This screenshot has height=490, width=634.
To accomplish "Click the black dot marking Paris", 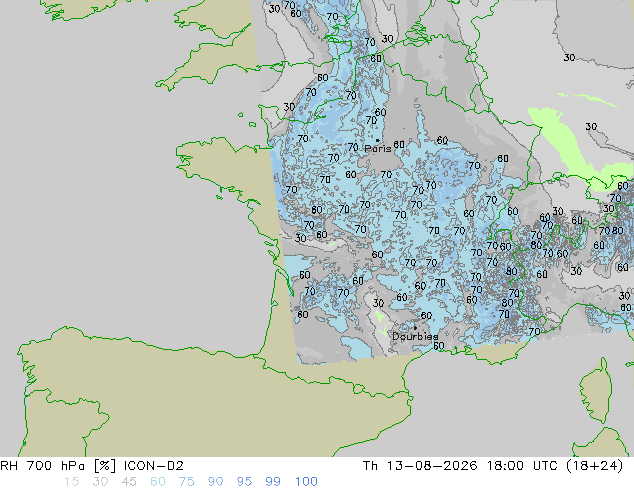I will point(378,140).
